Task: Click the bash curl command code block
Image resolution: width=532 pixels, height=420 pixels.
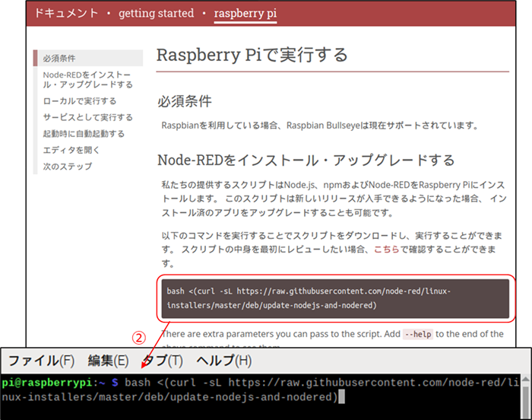Action: [x=334, y=298]
